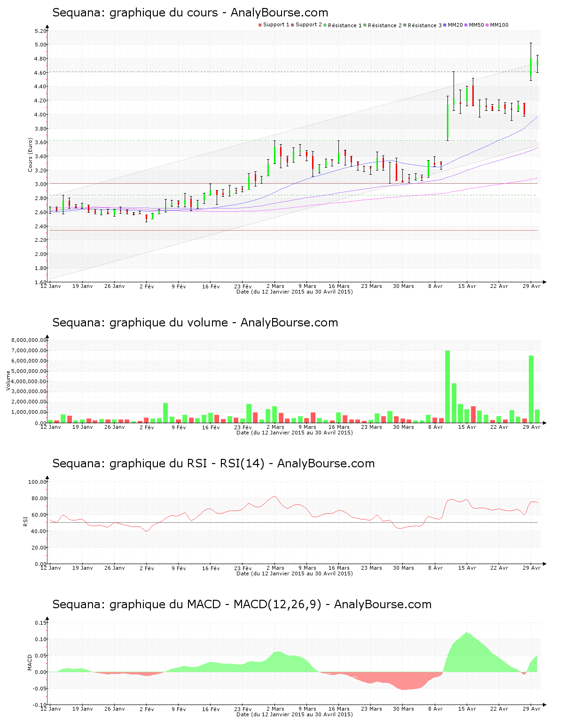
Task: Click the date range caption under the MACD chart
Action: coord(294,714)
